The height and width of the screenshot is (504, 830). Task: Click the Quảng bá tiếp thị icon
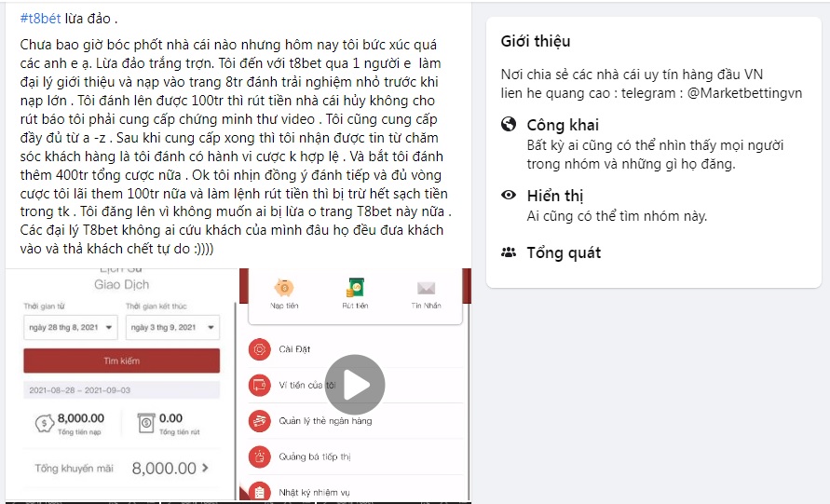coord(259,456)
